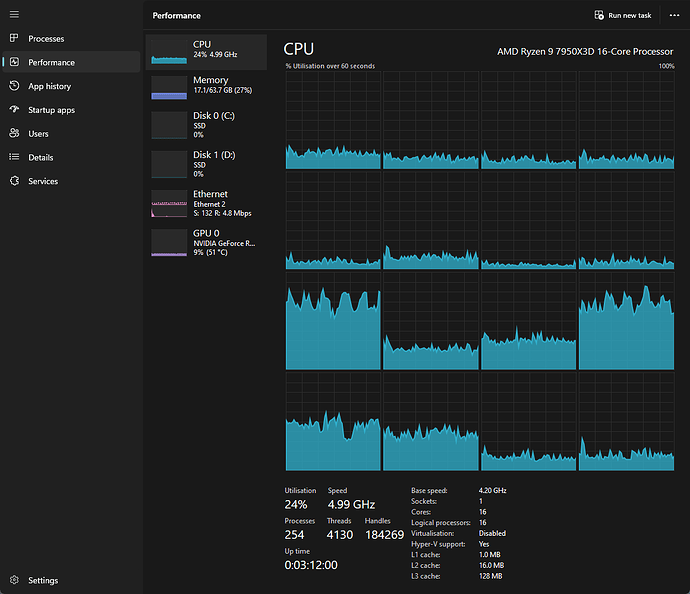Screen dimensions: 690x594
Task: Click the AMD Ryzen 9 7950X3D processor name
Action: pos(585,51)
